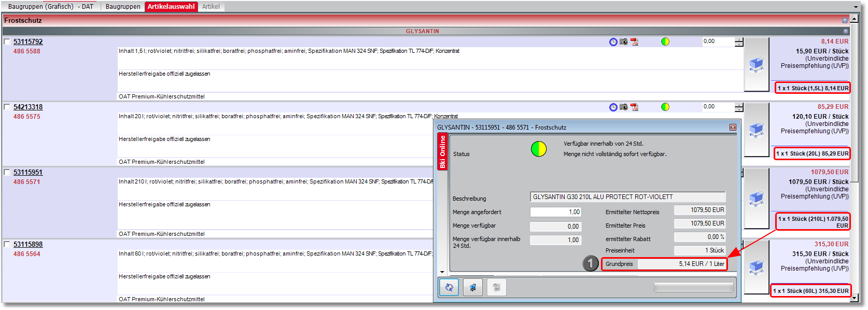Click the text Verfügbar innerhalb von 24 Std.

click(x=603, y=144)
